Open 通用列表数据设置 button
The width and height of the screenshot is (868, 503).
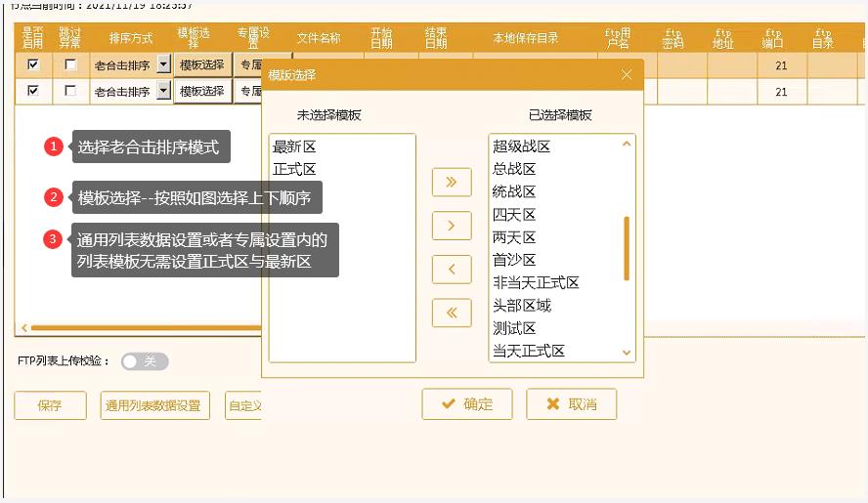click(x=154, y=405)
